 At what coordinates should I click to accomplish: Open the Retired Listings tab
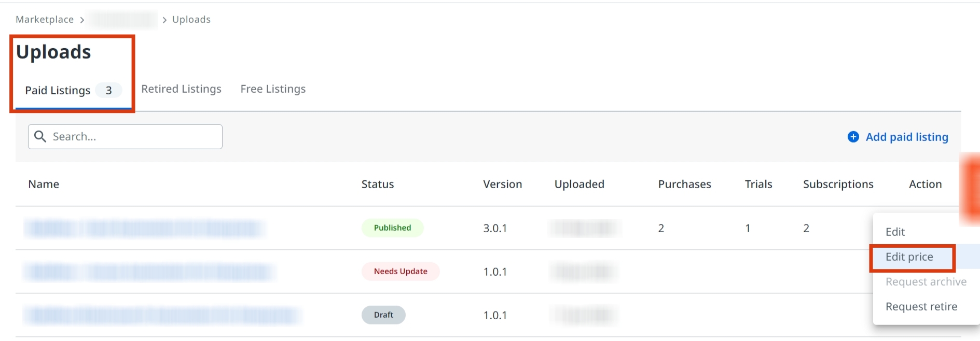[181, 89]
